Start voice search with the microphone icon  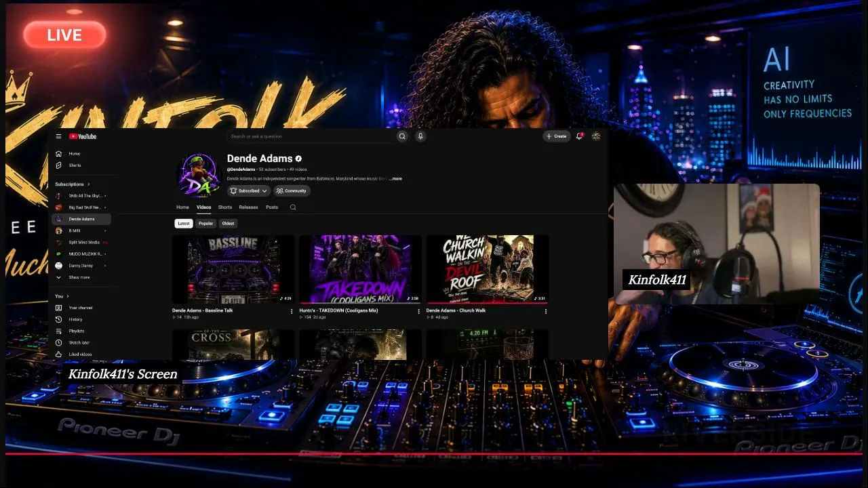click(420, 136)
